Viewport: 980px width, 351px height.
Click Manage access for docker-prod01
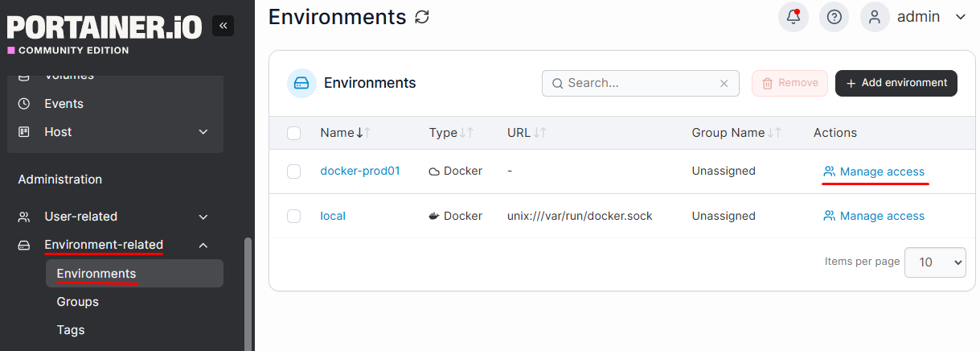point(874,171)
